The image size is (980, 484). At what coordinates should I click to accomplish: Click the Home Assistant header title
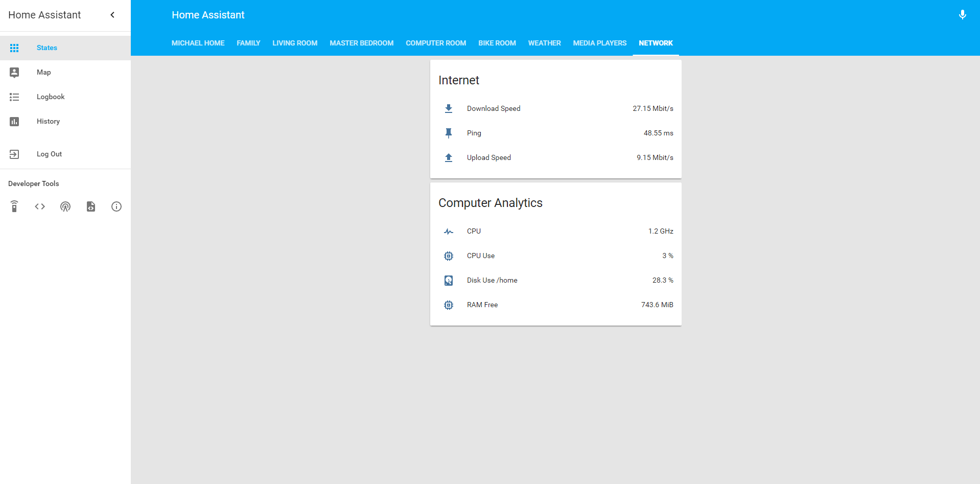(208, 15)
